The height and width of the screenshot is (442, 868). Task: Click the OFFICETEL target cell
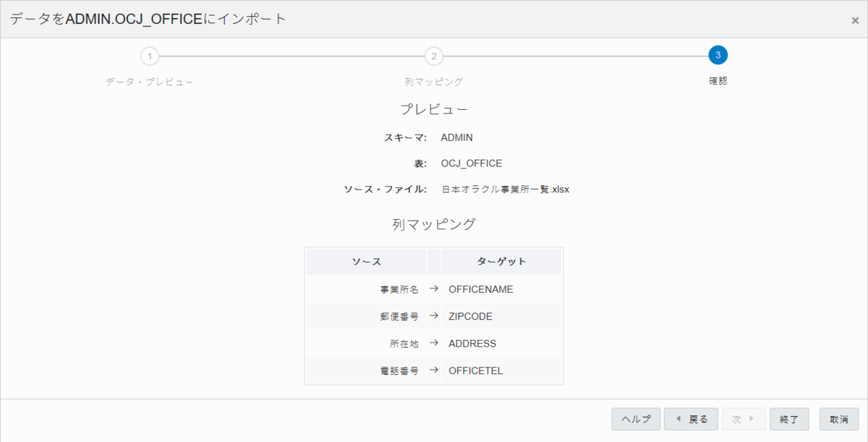(x=501, y=371)
